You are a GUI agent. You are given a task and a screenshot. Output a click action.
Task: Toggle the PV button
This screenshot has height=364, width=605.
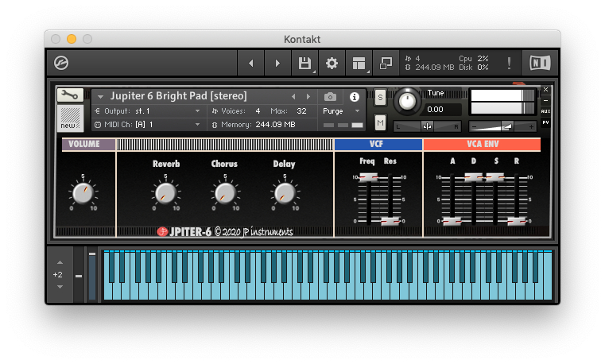(x=545, y=122)
